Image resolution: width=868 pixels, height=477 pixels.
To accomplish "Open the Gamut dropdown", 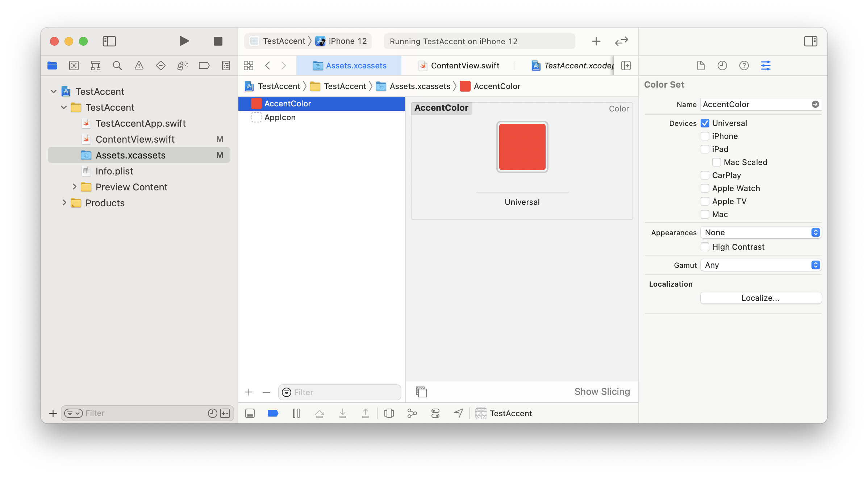I will coord(760,265).
